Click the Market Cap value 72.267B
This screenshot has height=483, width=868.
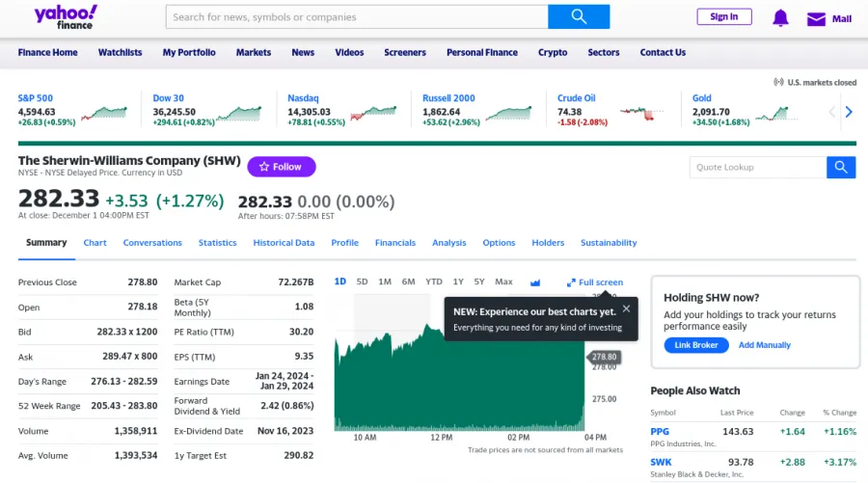pos(296,282)
